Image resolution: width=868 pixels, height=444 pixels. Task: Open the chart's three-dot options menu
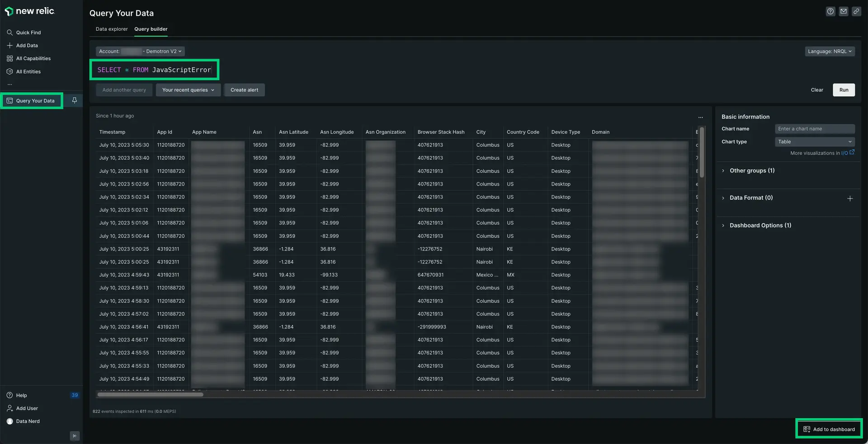[701, 117]
